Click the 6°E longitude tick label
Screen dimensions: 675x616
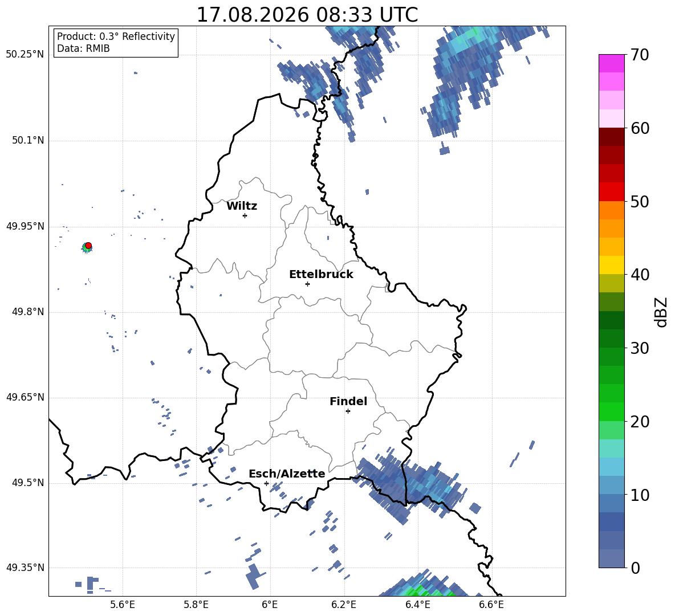[x=270, y=605]
